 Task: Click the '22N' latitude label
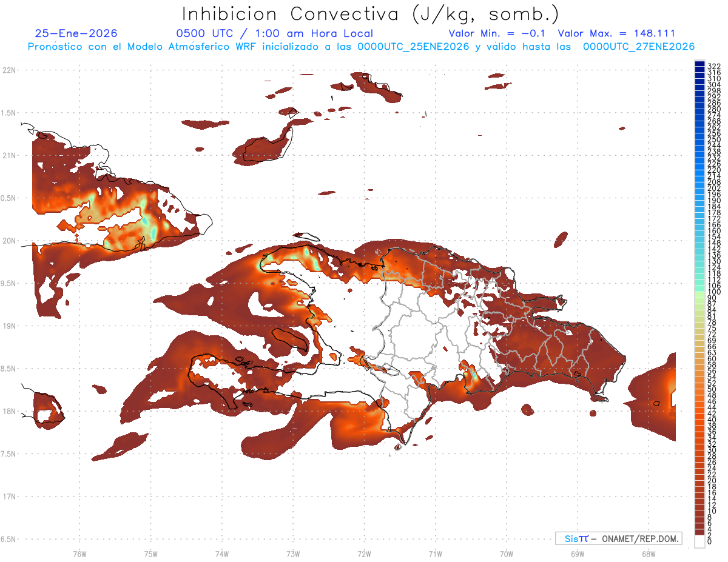pos(9,70)
